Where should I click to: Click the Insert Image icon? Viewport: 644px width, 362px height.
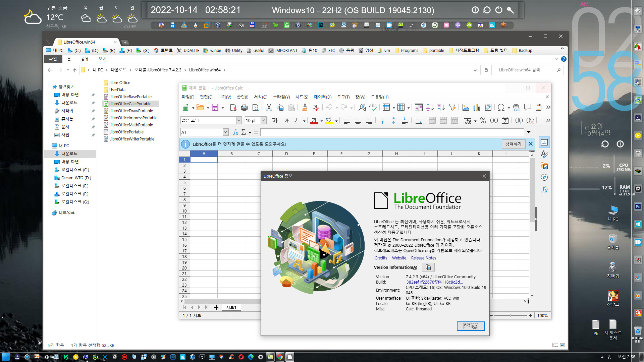[466, 107]
